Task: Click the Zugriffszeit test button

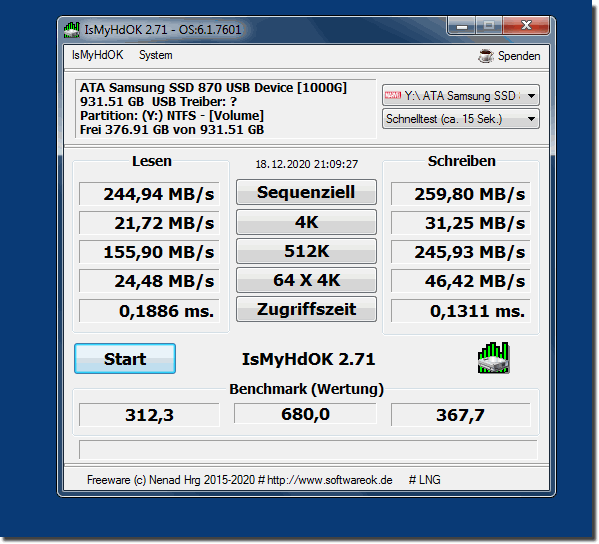Action: (306, 309)
